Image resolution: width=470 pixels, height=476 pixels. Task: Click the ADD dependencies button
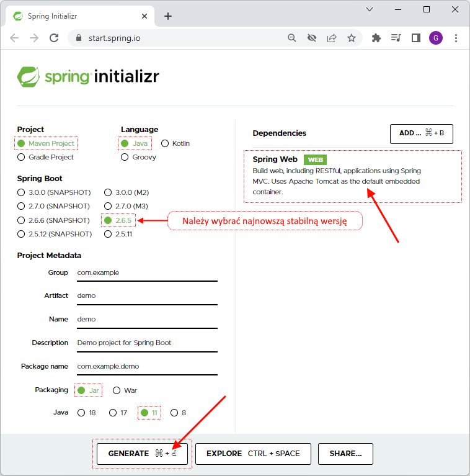422,133
